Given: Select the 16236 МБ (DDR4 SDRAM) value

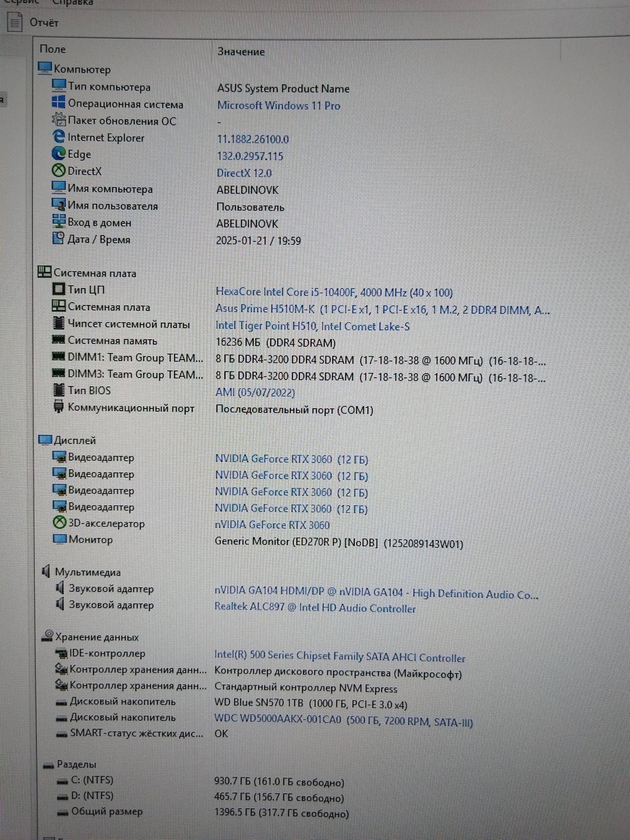Looking at the screenshot, I should pyautogui.click(x=276, y=342).
